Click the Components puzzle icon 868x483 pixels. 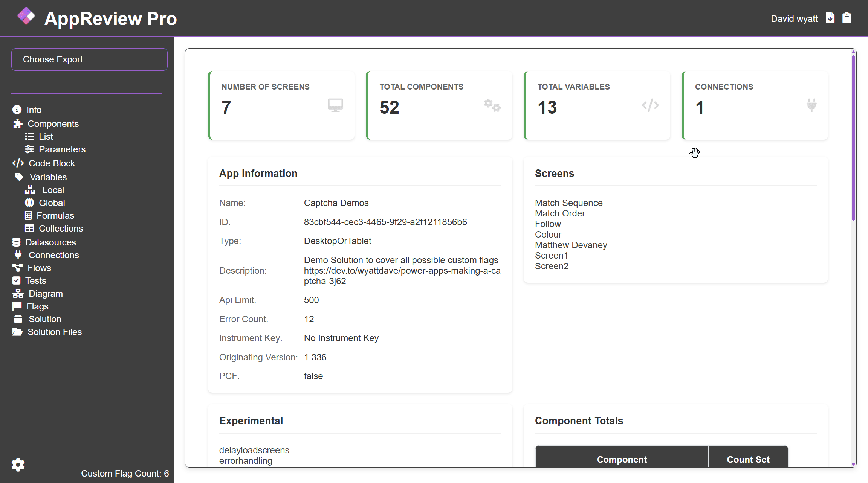(x=17, y=123)
